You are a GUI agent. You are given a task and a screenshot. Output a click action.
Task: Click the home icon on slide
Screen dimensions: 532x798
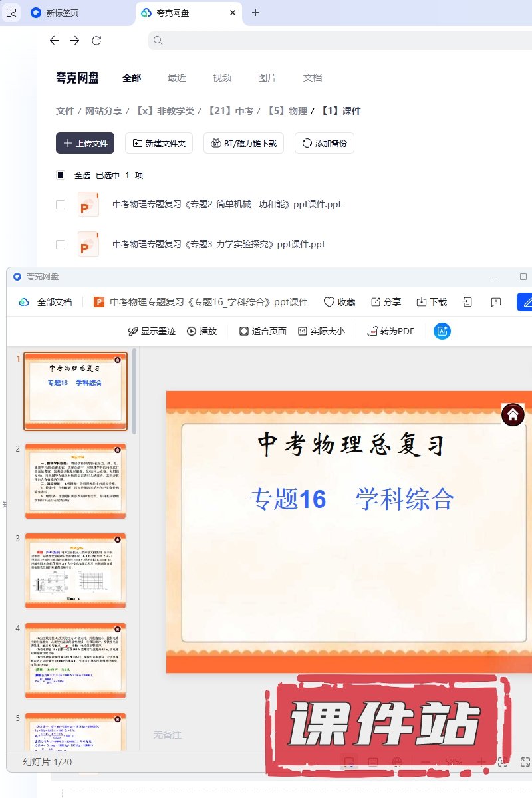(513, 415)
